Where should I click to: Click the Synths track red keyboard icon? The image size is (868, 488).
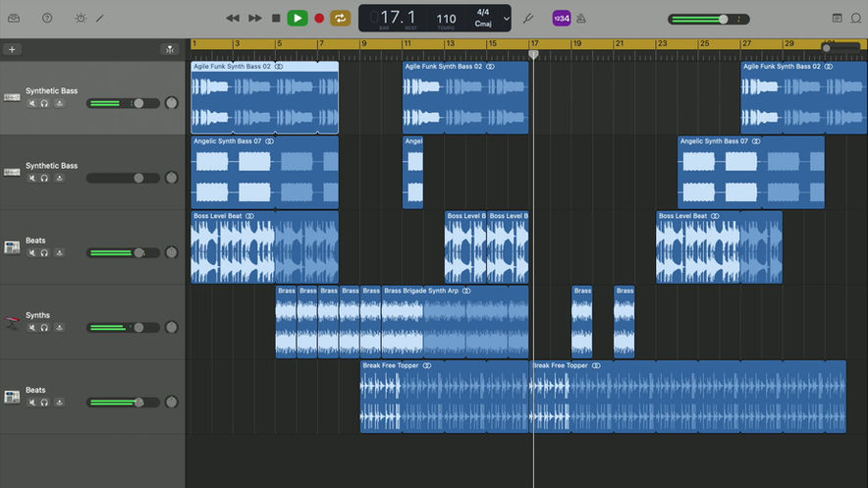[12, 322]
